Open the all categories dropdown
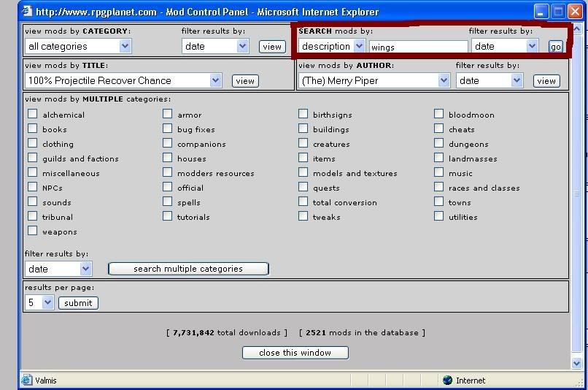This screenshot has height=390, width=588. [x=78, y=46]
